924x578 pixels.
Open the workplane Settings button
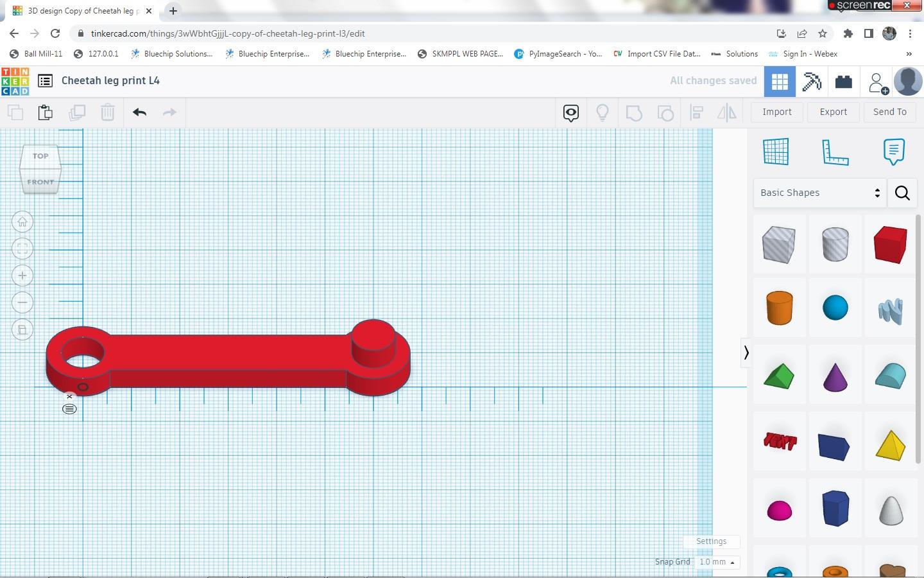point(711,541)
